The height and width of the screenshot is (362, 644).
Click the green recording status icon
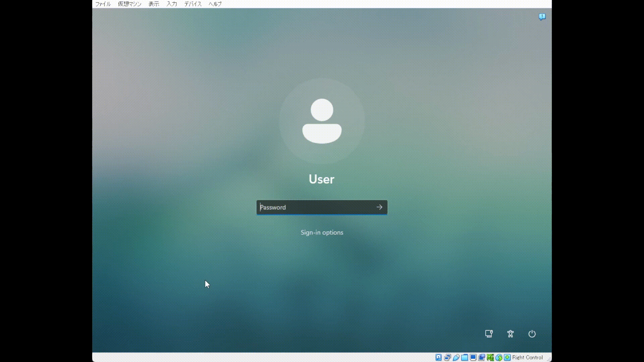pyautogui.click(x=490, y=357)
